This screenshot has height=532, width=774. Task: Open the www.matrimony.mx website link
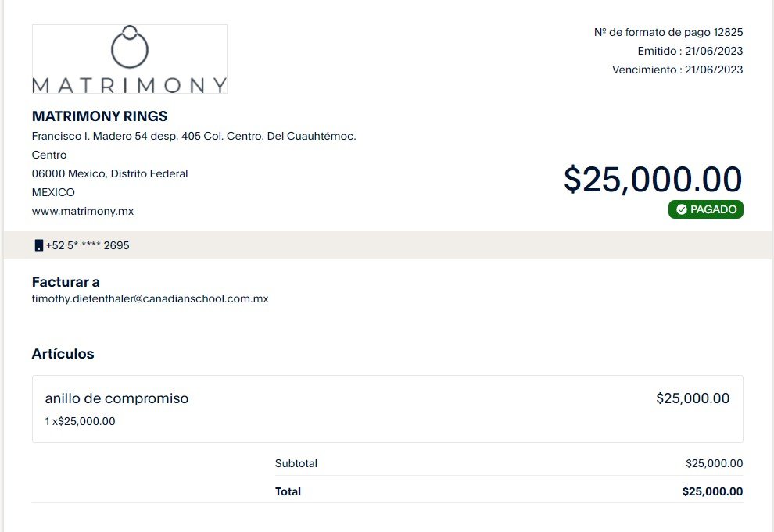coord(83,211)
